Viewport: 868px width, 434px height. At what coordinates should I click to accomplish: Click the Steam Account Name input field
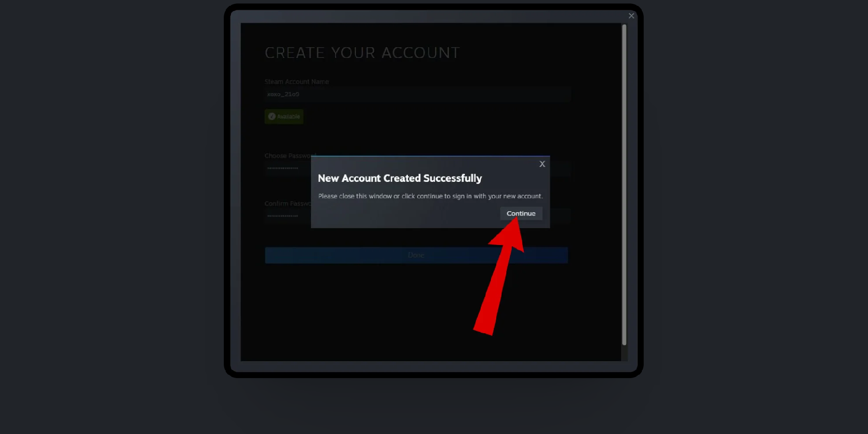pyautogui.click(x=418, y=95)
